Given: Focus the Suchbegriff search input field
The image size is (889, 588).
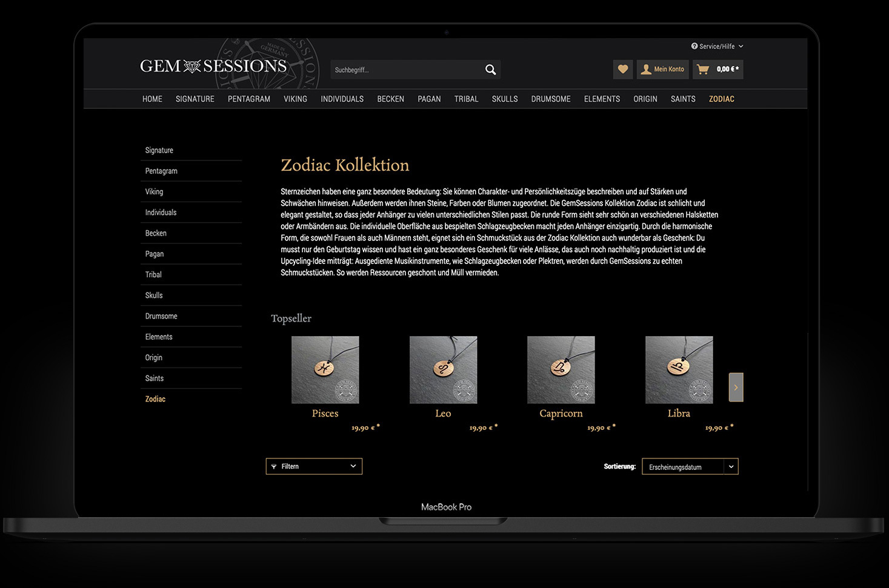Looking at the screenshot, I should 406,70.
